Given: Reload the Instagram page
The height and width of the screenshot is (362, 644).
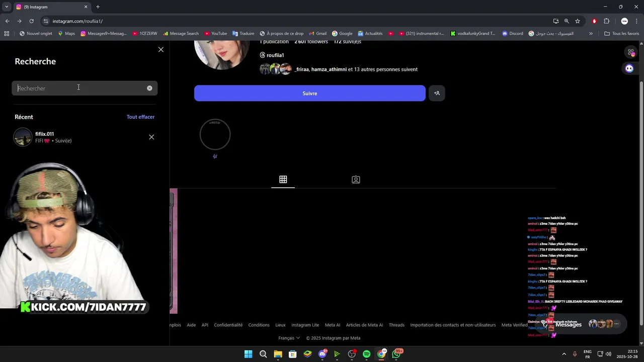Looking at the screenshot, I should click(31, 21).
